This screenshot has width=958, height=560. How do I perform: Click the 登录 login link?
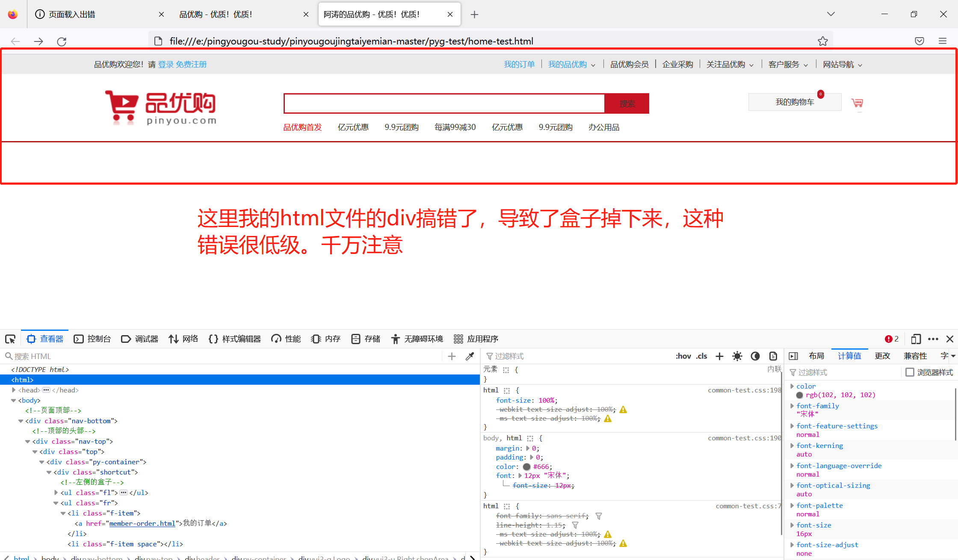tap(166, 64)
